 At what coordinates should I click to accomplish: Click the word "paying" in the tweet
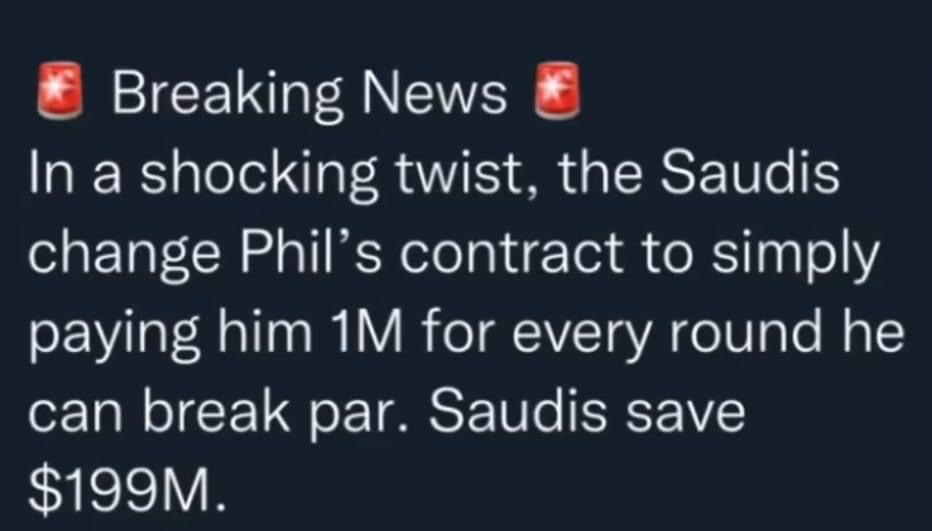tap(113, 335)
